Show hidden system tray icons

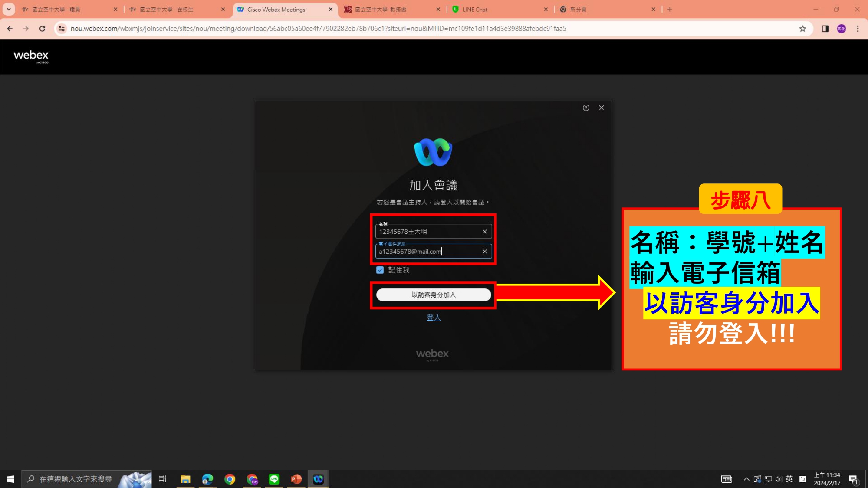[746, 479]
